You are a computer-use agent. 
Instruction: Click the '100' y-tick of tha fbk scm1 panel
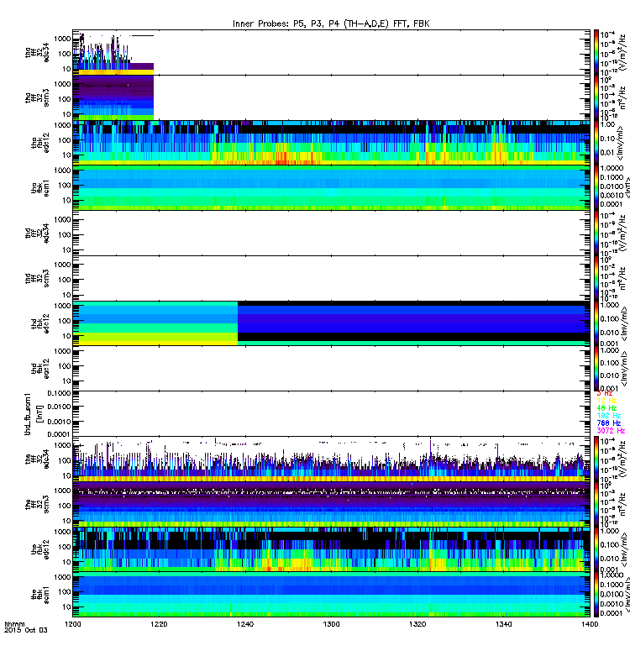pyautogui.click(x=65, y=185)
